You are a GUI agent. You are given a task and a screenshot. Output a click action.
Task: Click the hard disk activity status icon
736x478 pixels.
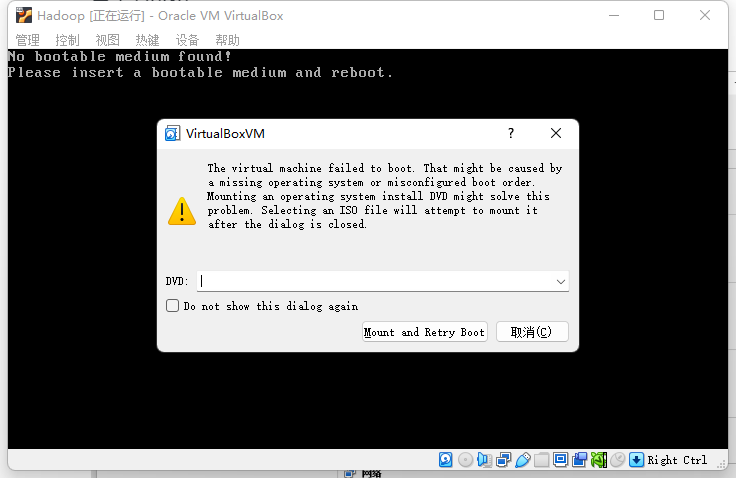point(445,460)
